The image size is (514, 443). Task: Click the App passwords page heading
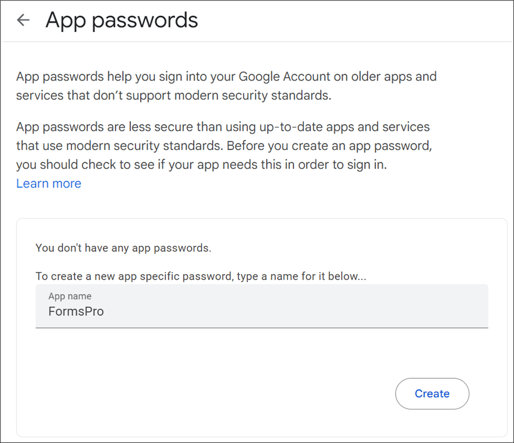click(x=122, y=20)
